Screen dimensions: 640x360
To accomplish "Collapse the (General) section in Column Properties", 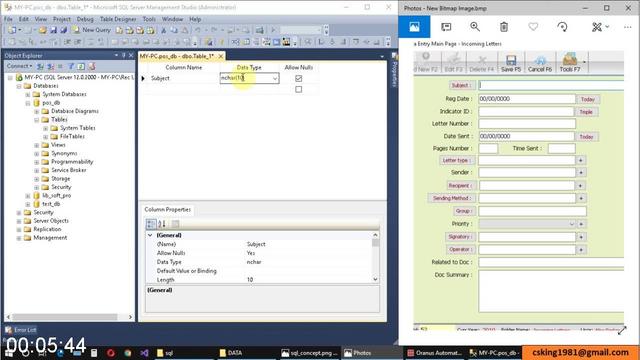I will click(150, 235).
